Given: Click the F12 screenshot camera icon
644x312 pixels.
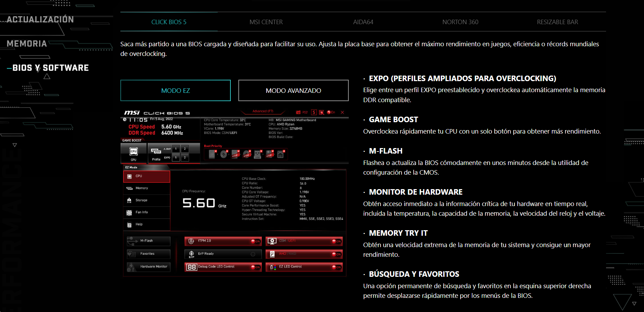Looking at the screenshot, I should pyautogui.click(x=298, y=112).
